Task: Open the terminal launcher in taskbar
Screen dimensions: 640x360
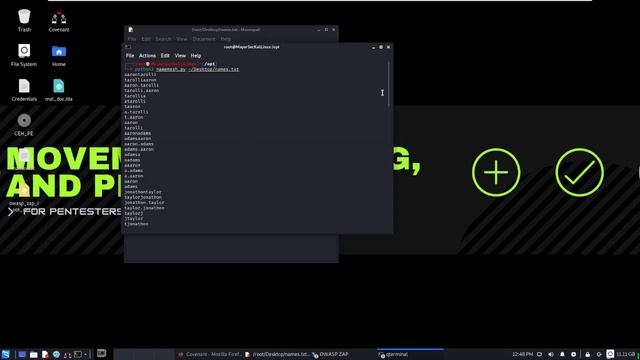Action: click(x=78, y=354)
